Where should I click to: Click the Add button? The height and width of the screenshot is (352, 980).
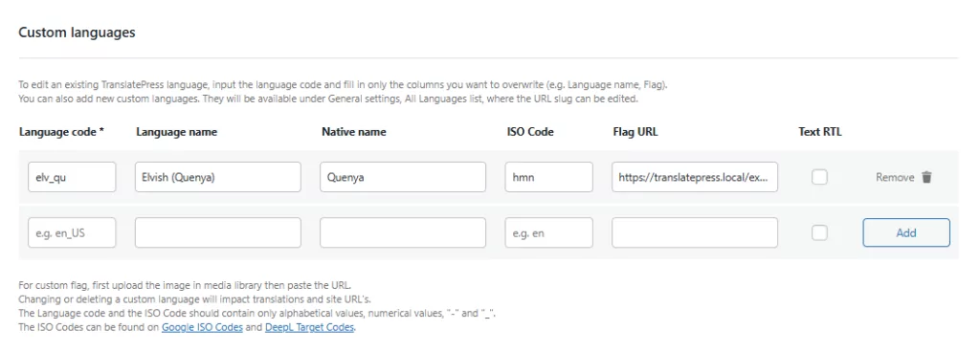coord(906,232)
